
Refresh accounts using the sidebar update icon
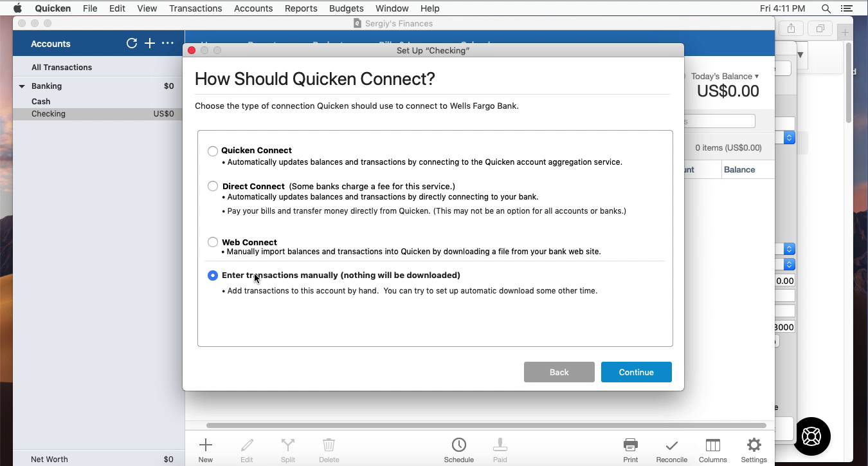[x=132, y=43]
